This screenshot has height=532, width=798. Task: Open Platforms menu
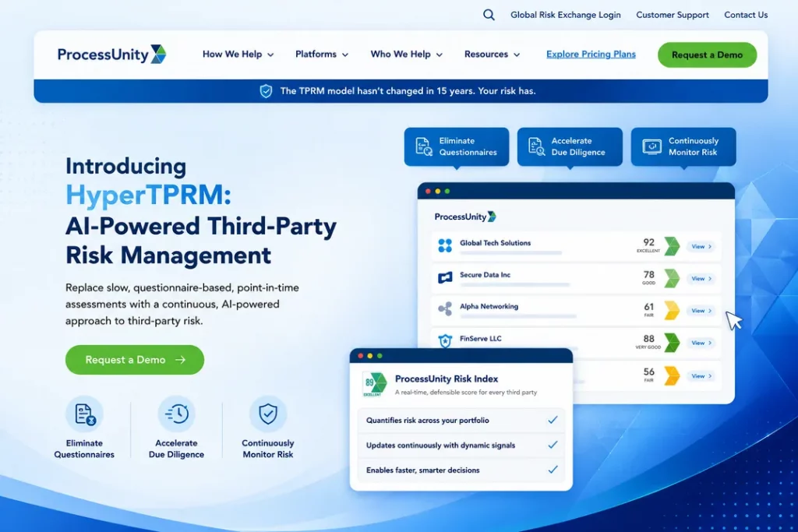pos(322,55)
